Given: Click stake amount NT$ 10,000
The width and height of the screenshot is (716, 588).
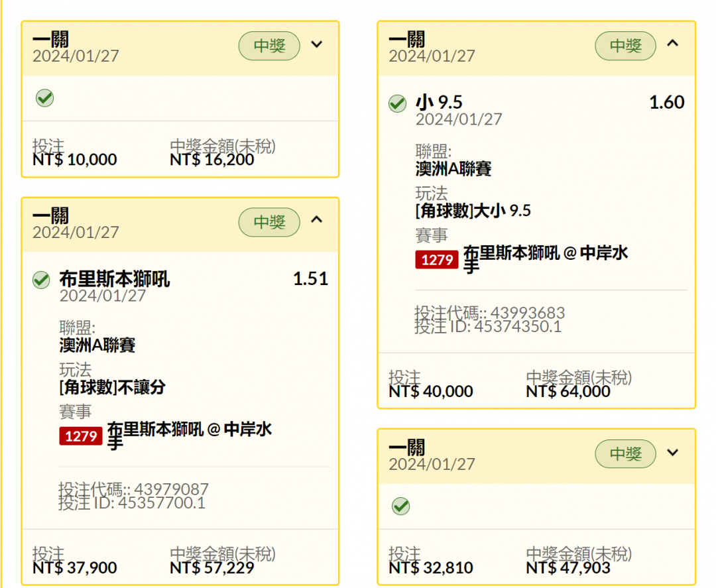Looking at the screenshot, I should pos(75,159).
